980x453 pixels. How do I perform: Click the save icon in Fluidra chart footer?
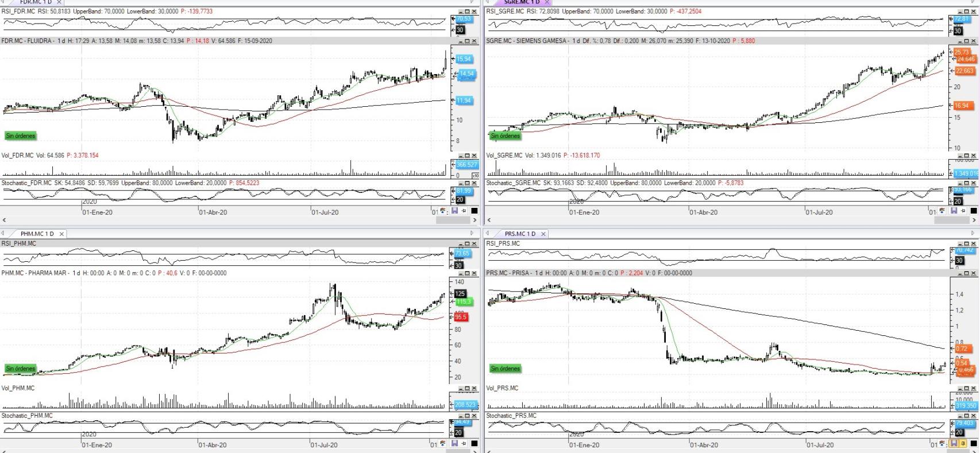coord(454,211)
